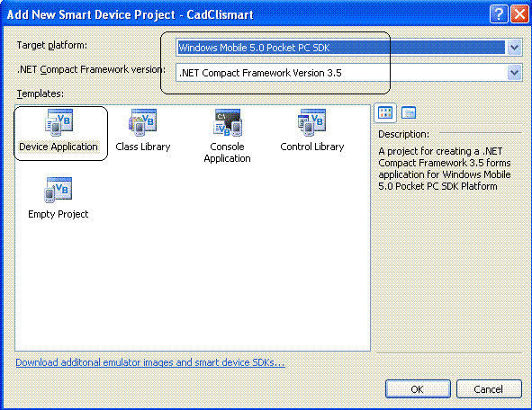Dismiss dialog with the Cancel button
Image resolution: width=532 pixels, height=410 pixels.
pyautogui.click(x=489, y=389)
